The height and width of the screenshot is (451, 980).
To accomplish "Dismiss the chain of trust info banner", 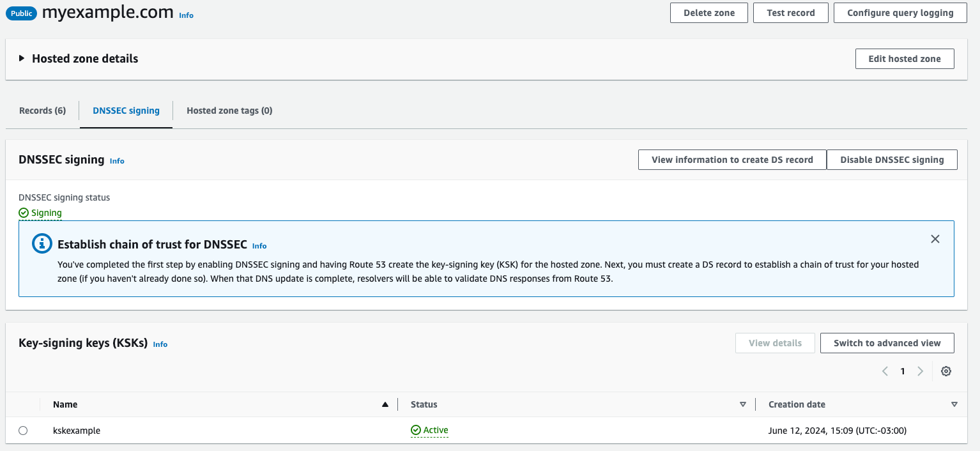I will pyautogui.click(x=935, y=239).
